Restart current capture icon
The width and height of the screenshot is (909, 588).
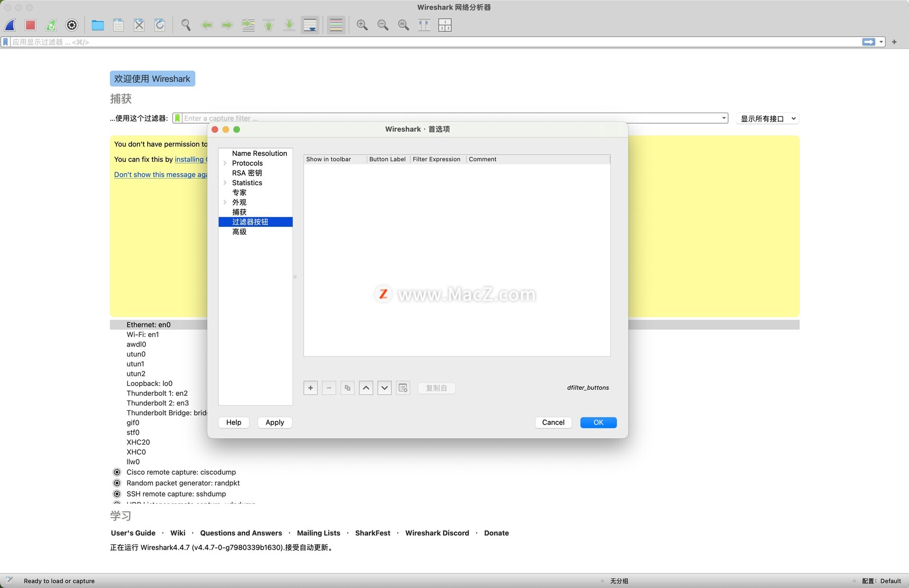[x=51, y=25]
